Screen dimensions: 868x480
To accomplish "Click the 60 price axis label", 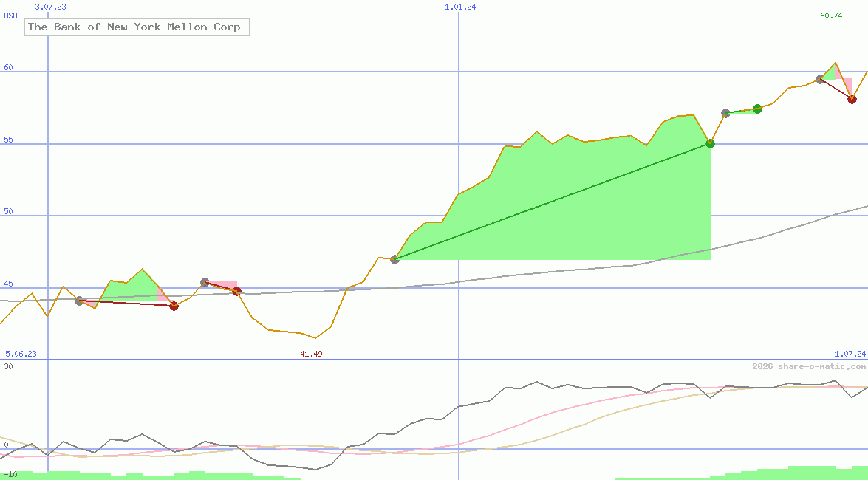I will [x=8, y=67].
